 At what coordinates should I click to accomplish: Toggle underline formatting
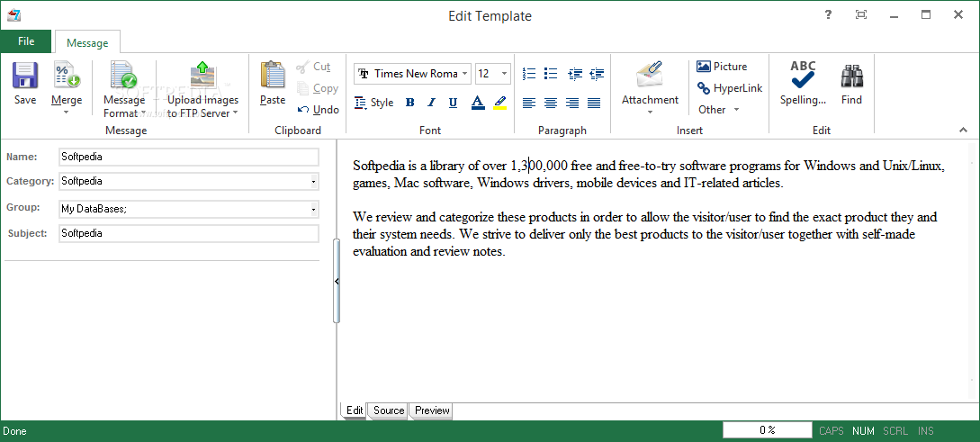coord(454,103)
